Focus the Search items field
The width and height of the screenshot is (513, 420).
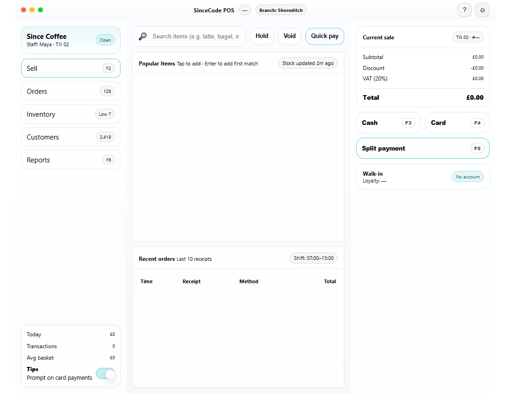click(196, 37)
